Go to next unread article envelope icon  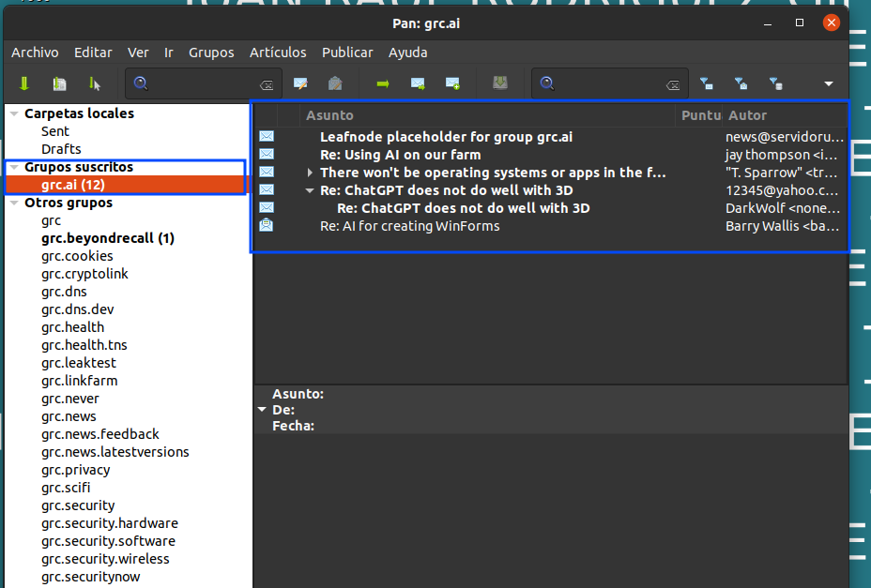click(418, 83)
